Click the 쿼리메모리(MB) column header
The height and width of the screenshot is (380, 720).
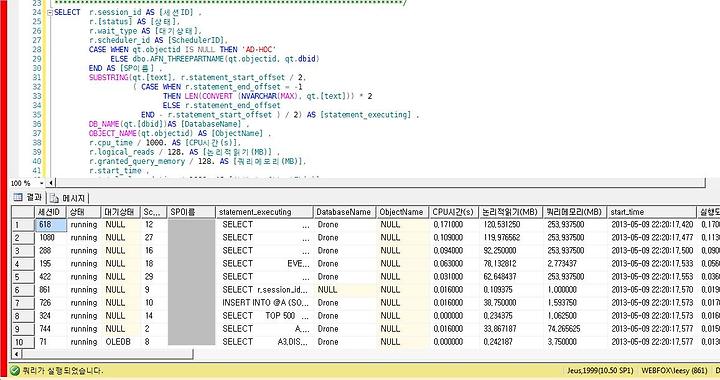tap(574, 212)
